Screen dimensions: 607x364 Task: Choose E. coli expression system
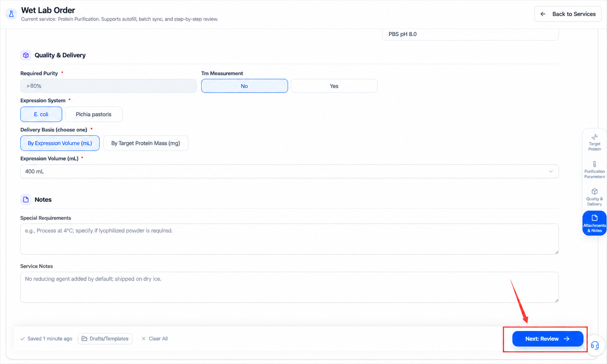[41, 114]
